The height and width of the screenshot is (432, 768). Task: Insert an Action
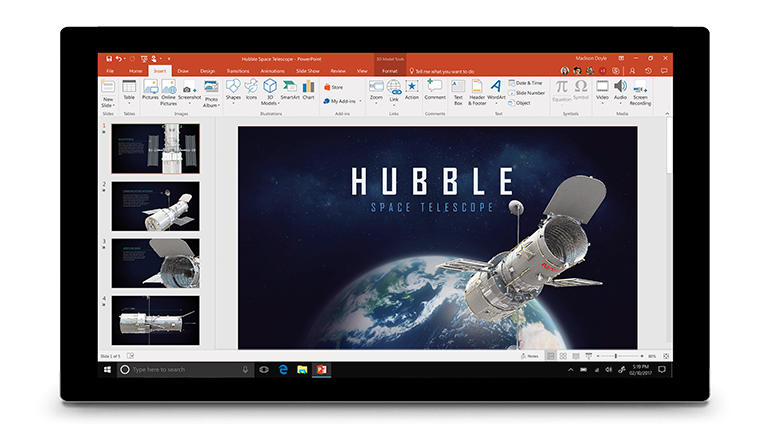[x=412, y=90]
